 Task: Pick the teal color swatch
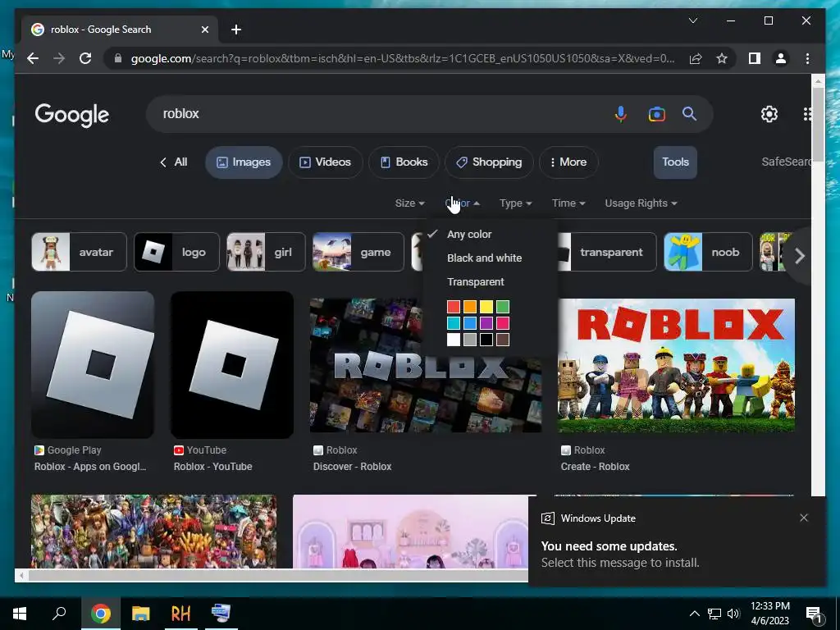coord(453,323)
